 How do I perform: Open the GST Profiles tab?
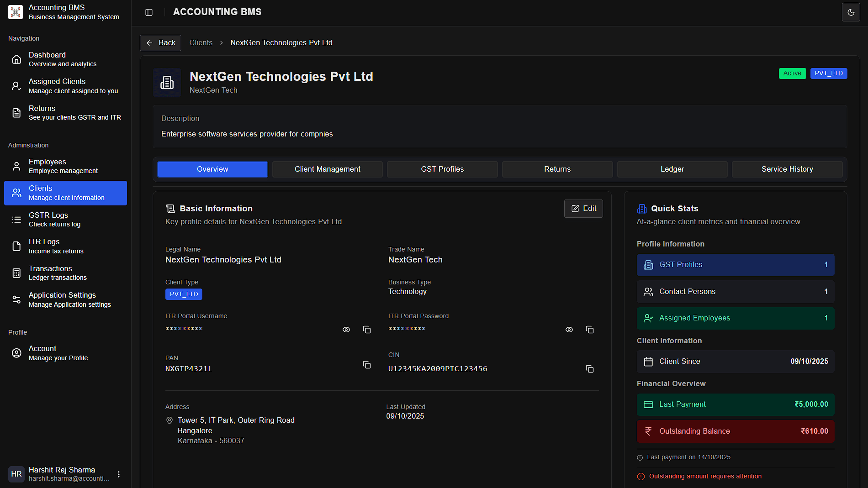point(442,169)
